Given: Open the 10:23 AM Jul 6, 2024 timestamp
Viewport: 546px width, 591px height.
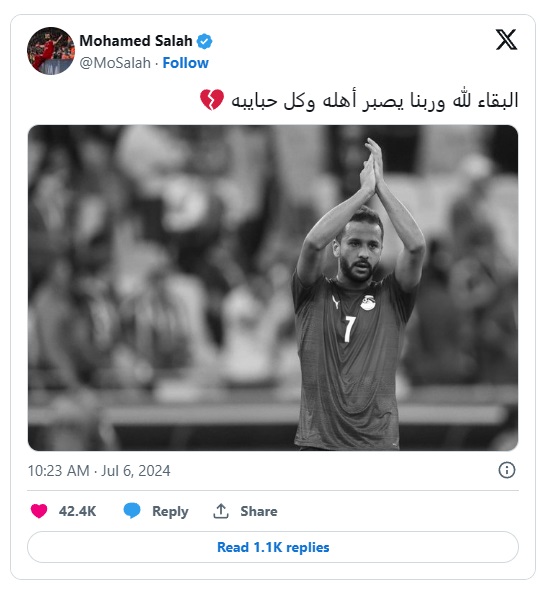Looking at the screenshot, I should (x=99, y=471).
